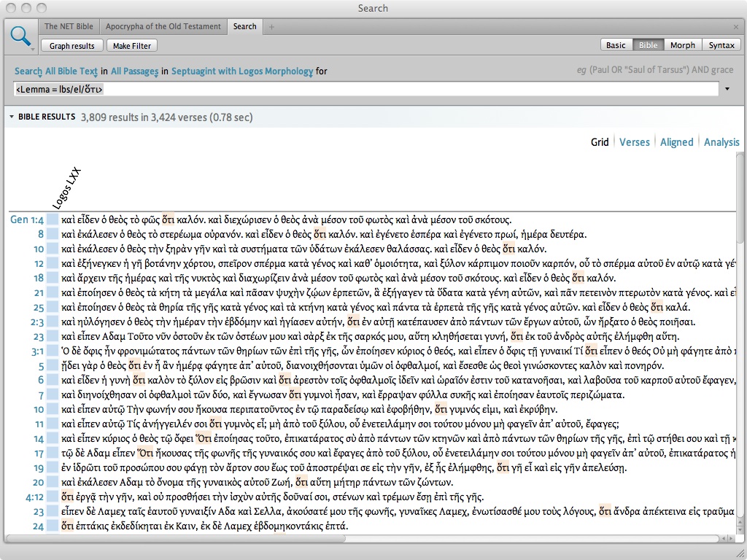Click the blue grid cell for Gen 3:1
Screen dimensions: 747x560
[53, 351]
